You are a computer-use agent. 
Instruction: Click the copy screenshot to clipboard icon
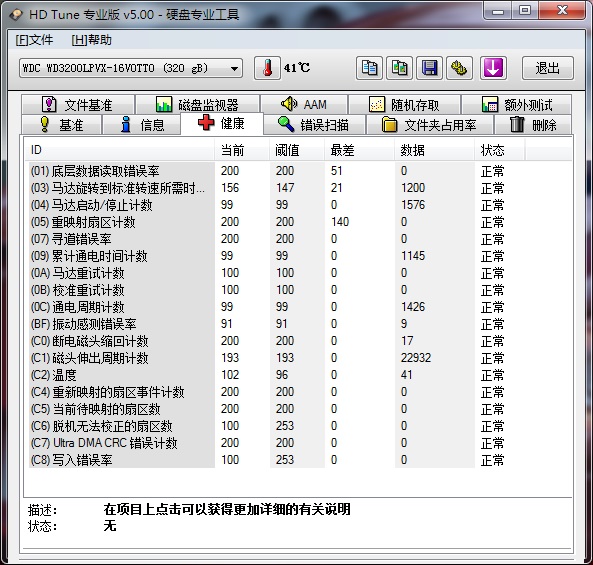(x=399, y=68)
